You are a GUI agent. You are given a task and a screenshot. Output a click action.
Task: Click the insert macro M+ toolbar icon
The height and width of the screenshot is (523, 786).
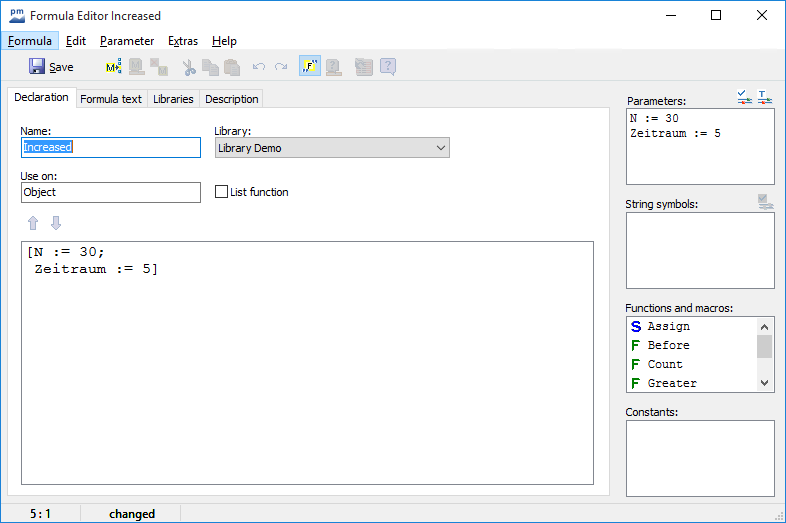pos(113,67)
